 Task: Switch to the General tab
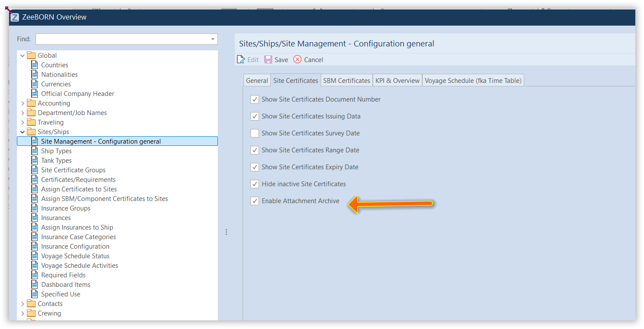[x=257, y=80]
